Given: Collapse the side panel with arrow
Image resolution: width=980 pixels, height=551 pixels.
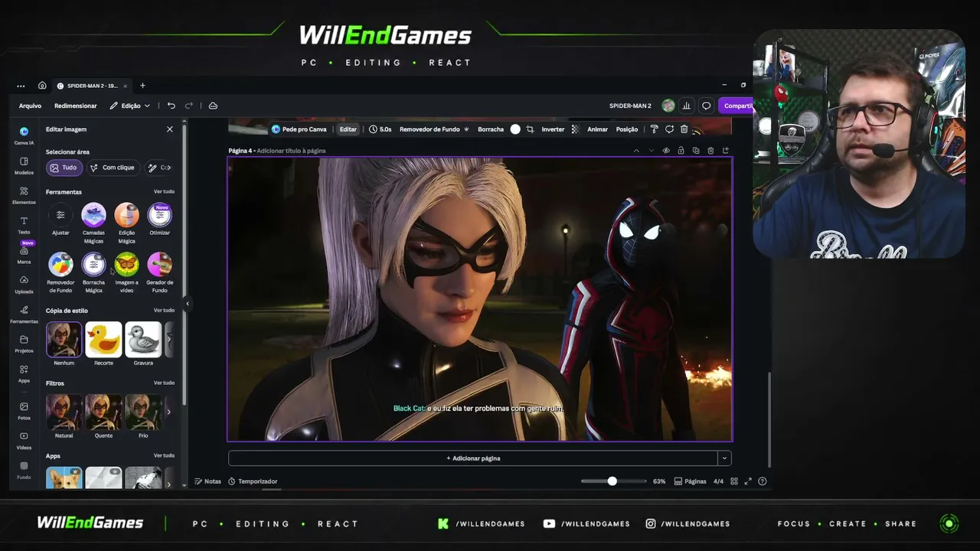Looking at the screenshot, I should (x=187, y=304).
